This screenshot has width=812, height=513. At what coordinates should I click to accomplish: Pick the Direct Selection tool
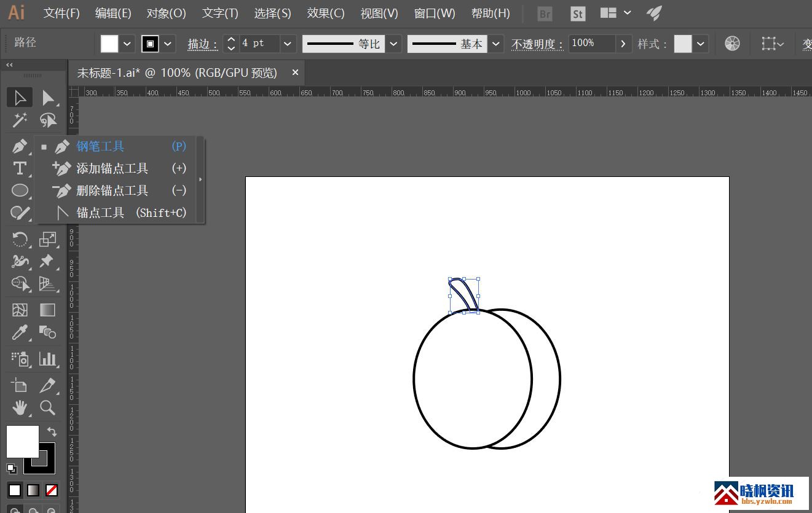(48, 98)
